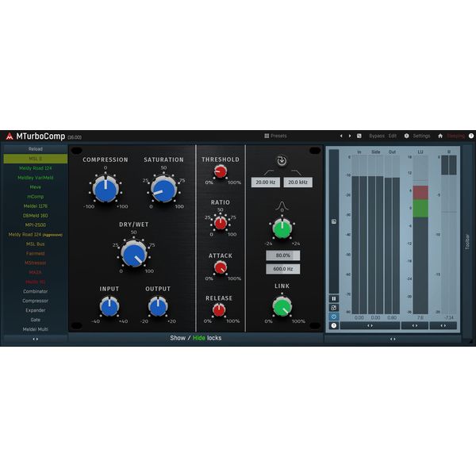Viewport: 476px width, 476px height.
Task: Click the 20.00 Hz high-pass field
Action: pos(265,182)
